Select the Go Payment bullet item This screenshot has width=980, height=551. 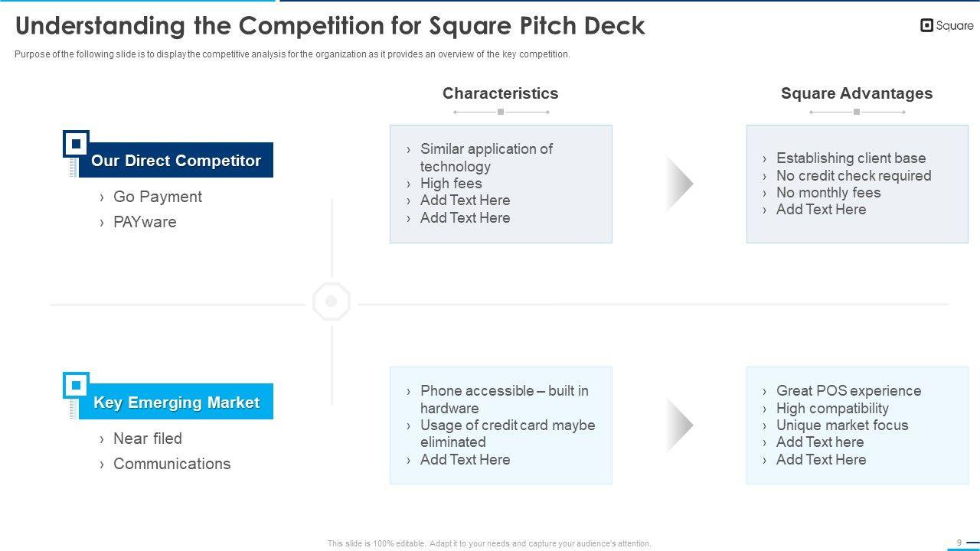pos(158,197)
